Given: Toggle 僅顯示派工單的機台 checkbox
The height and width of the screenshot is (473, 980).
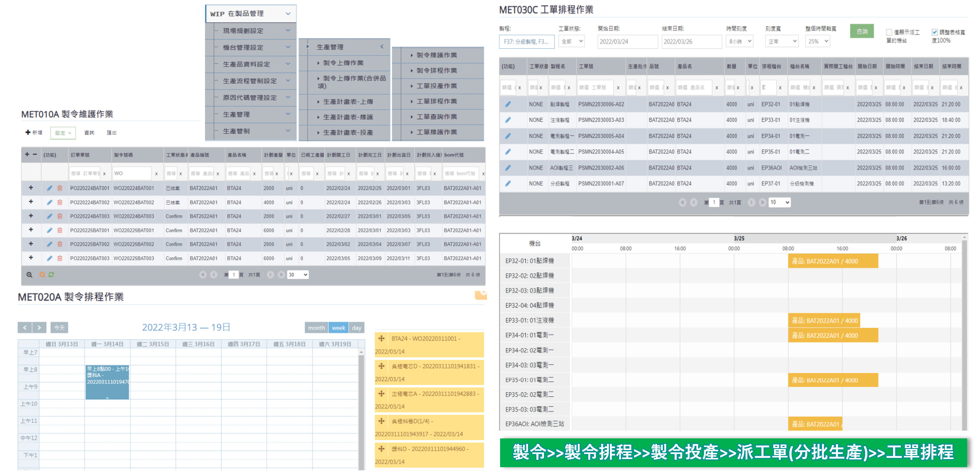Looking at the screenshot, I should [889, 32].
